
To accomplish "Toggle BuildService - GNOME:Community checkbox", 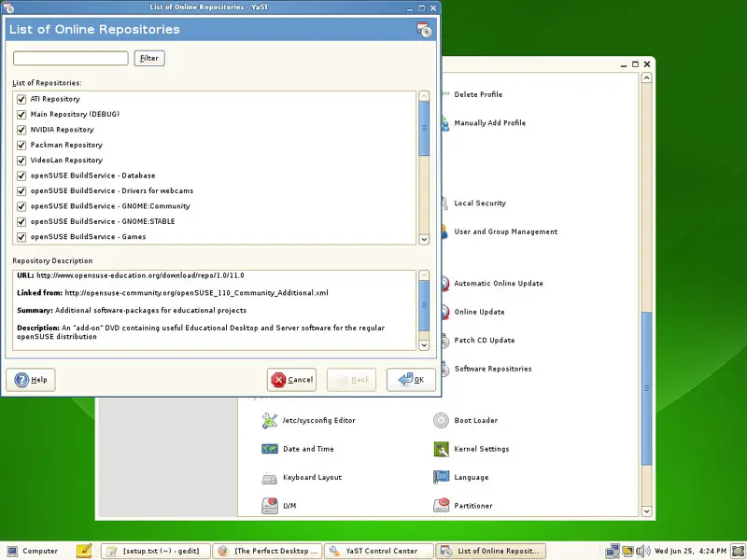I will click(x=21, y=206).
